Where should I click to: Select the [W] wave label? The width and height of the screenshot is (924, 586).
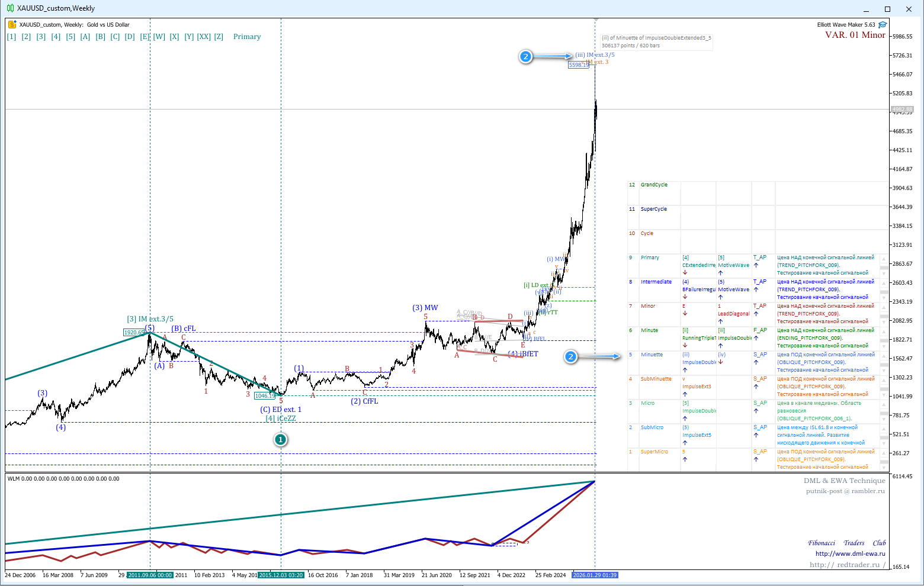point(159,37)
